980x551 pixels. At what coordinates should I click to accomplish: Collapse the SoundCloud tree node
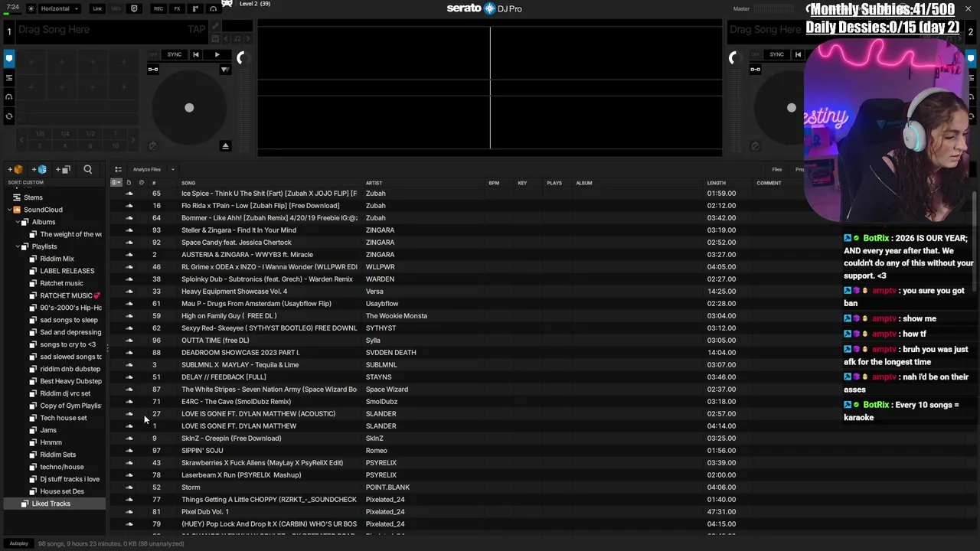pos(8,210)
